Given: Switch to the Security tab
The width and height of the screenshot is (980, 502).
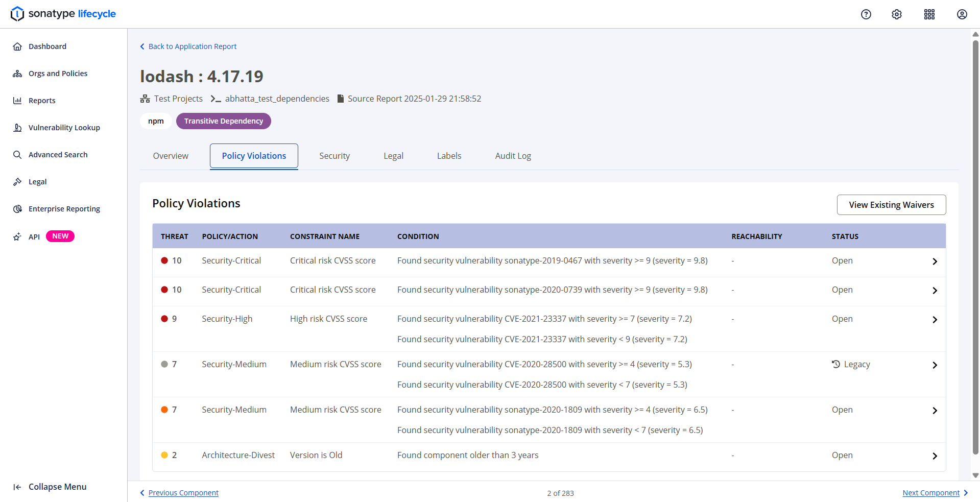Looking at the screenshot, I should click(334, 156).
